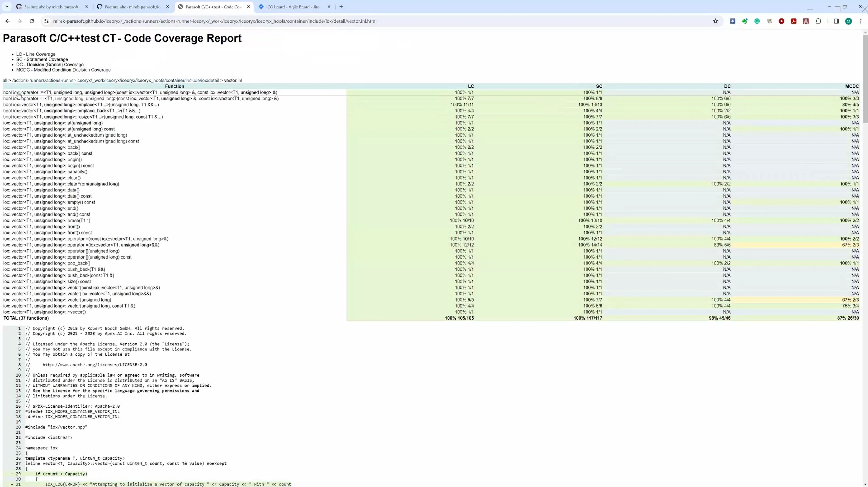Open the ~vector() destructor function link
Screen dimensions: 868x487
click(44, 312)
